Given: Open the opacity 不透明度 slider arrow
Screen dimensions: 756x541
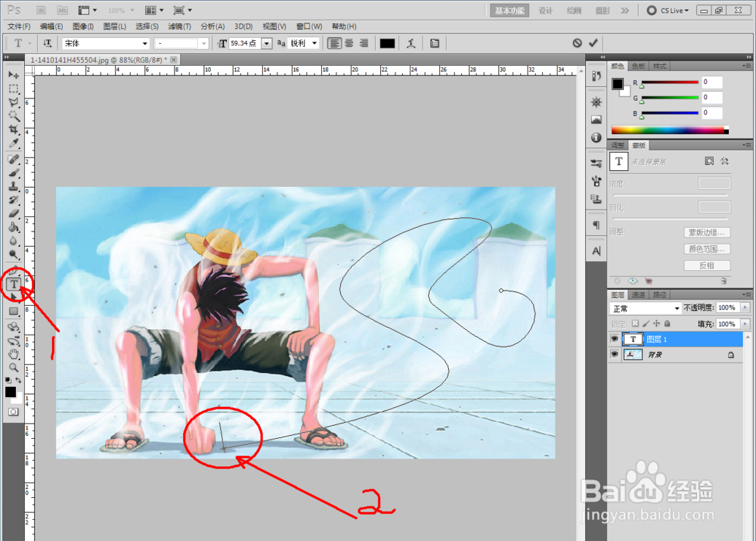Looking at the screenshot, I should coord(745,307).
